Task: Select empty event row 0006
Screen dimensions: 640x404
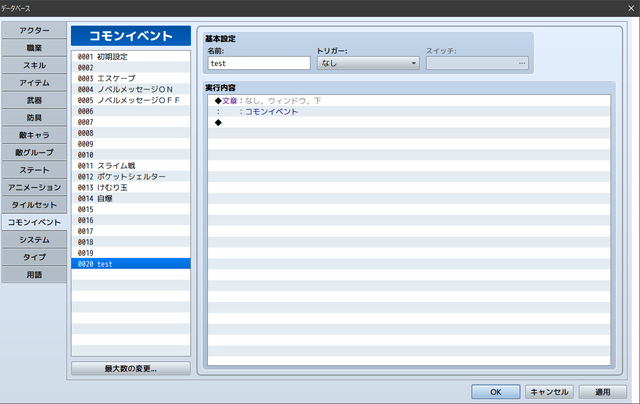Action: (131, 111)
